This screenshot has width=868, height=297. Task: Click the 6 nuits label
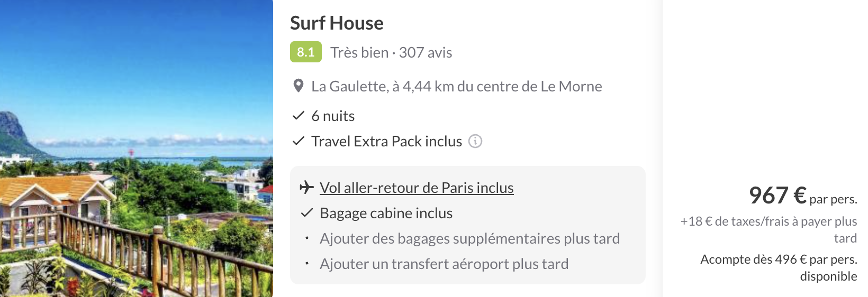coord(333,116)
